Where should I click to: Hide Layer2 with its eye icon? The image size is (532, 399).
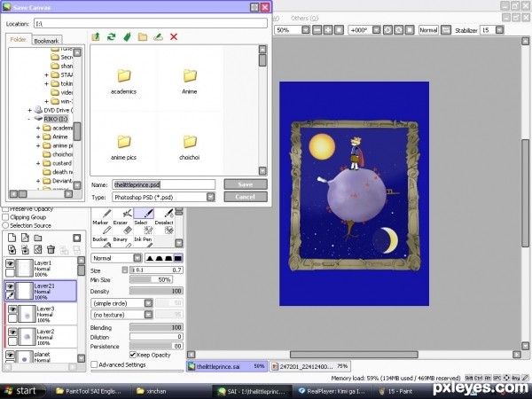point(12,332)
